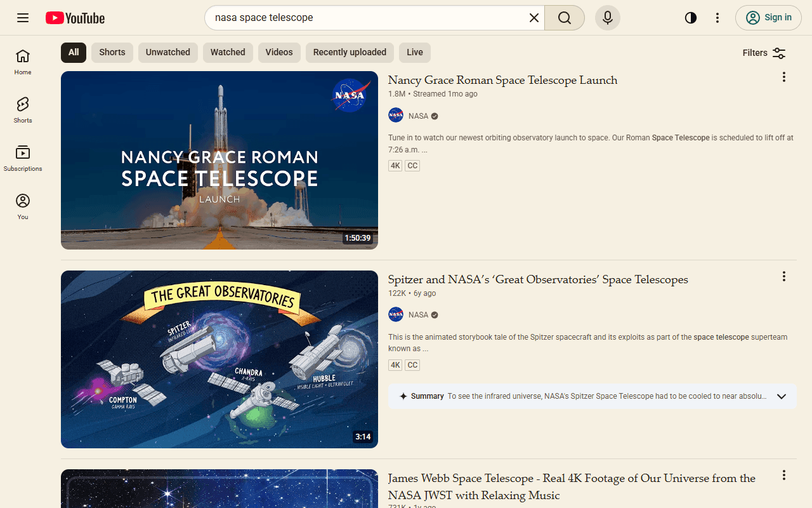Clear the search query with X
This screenshot has height=508, width=812.
tap(534, 18)
